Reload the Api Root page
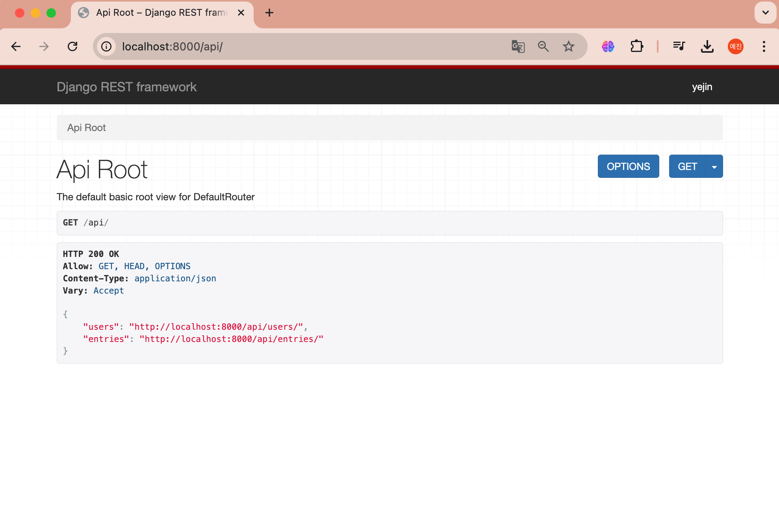This screenshot has width=779, height=532. (72, 46)
